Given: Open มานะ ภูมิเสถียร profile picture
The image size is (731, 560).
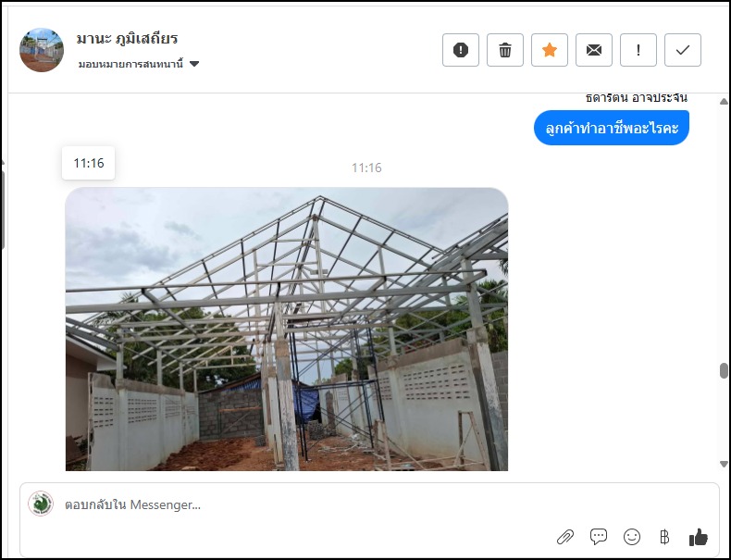Looking at the screenshot, I should coord(42,50).
